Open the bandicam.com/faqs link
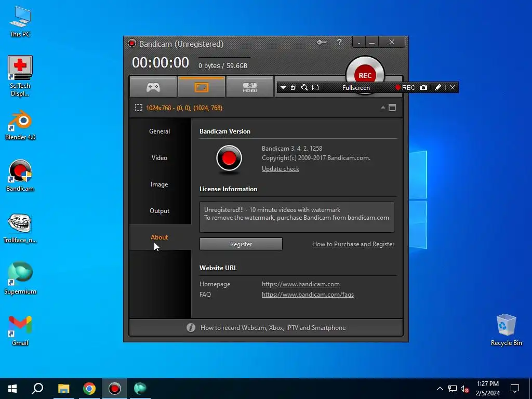 coord(308,295)
